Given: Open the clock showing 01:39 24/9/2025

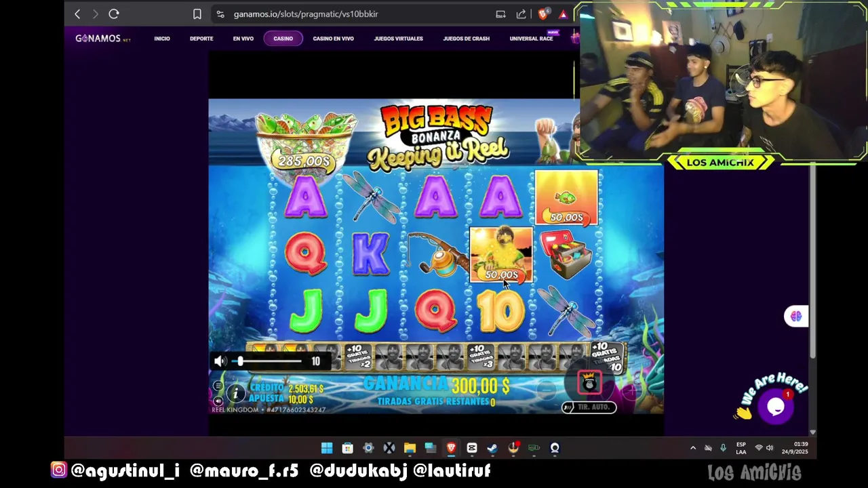Looking at the screenshot, I should [795, 448].
